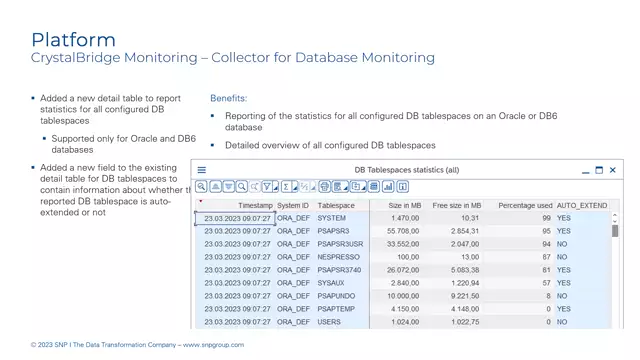Screen dimensions: 640x360
Task: Click ORA_DEF cell in NESPRESSO row
Action: [293, 257]
